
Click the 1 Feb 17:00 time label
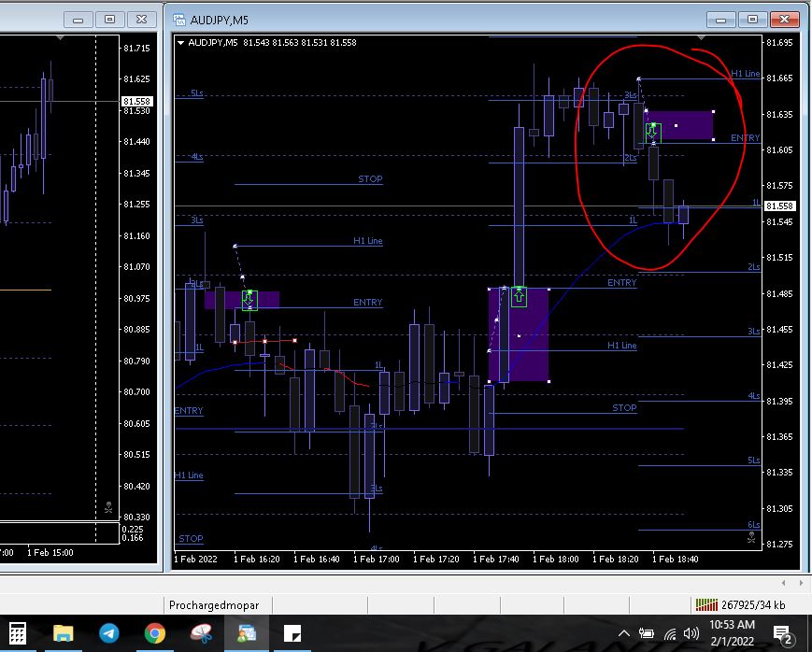377,560
